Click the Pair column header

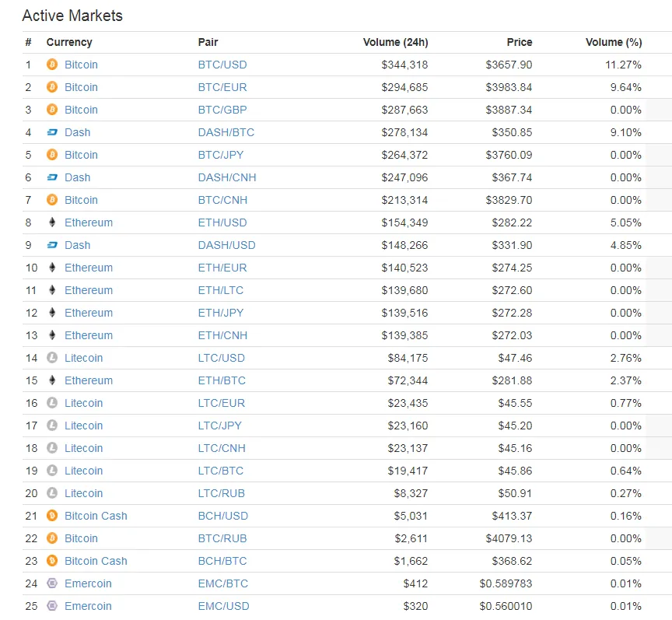pos(208,42)
